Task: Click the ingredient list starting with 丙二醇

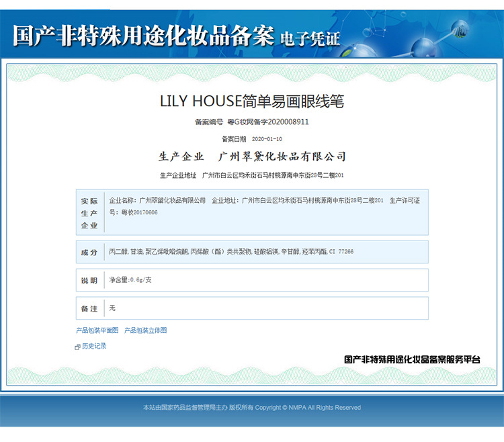Action: click(231, 251)
